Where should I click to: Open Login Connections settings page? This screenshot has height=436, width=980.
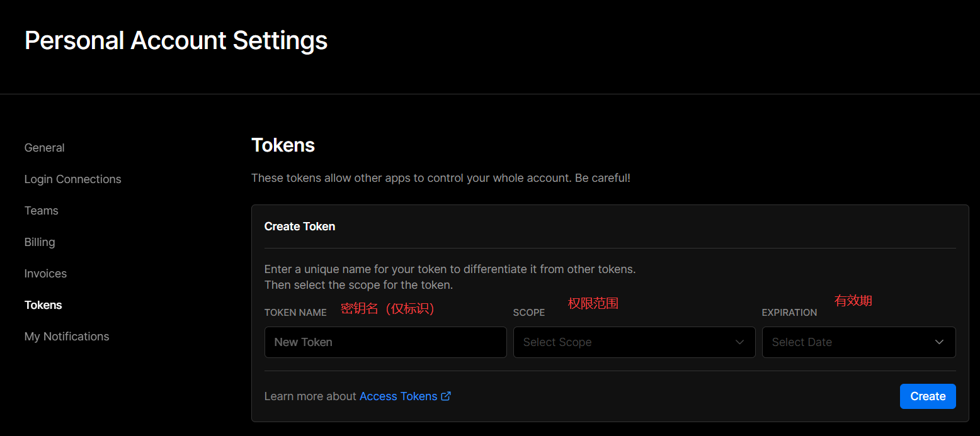(x=72, y=179)
